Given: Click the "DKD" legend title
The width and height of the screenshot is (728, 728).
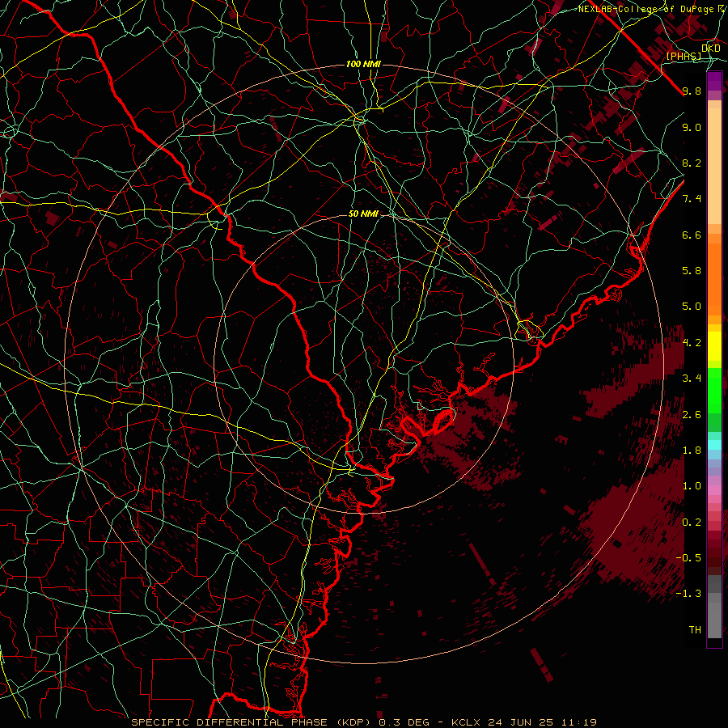Looking at the screenshot, I should point(711,49).
